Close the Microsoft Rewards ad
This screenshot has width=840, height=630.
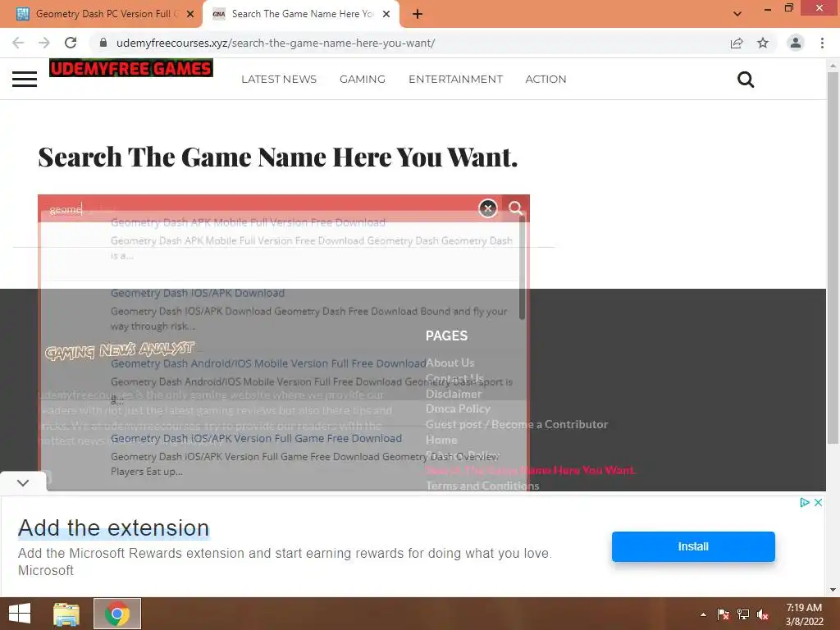point(818,503)
